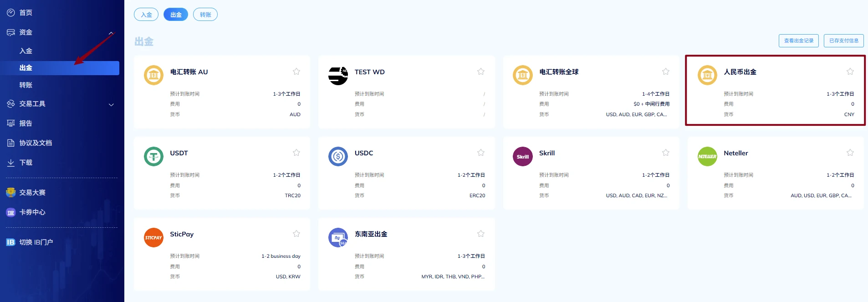
Task: Favorite the 东南亚出金 method star
Action: point(481,234)
